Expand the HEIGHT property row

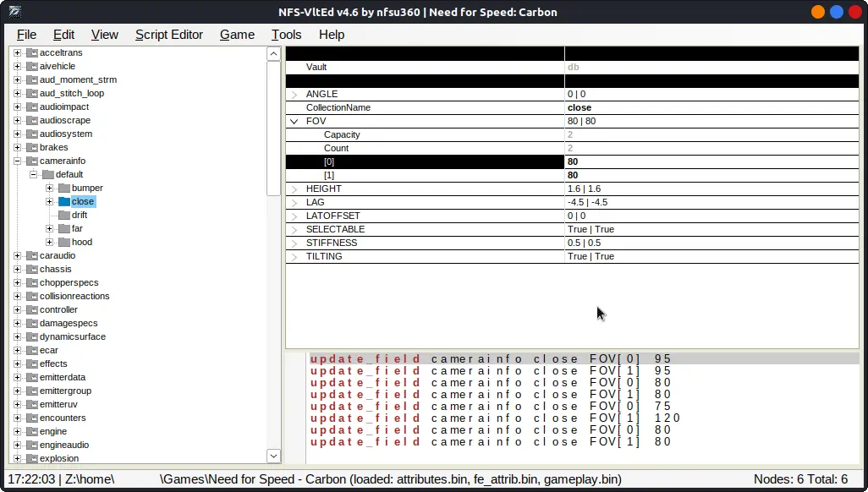coord(294,189)
